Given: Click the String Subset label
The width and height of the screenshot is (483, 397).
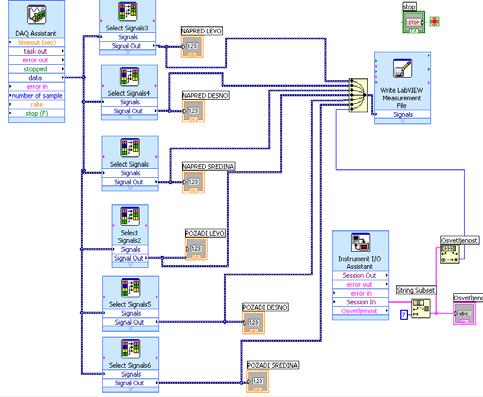Looking at the screenshot, I should (416, 290).
